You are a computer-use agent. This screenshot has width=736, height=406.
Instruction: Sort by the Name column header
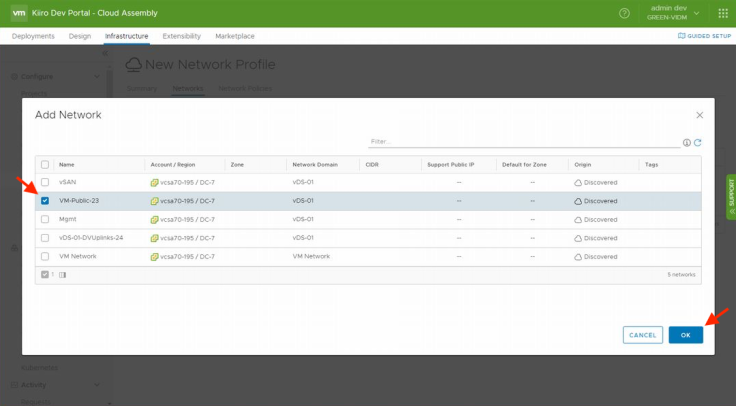(67, 165)
